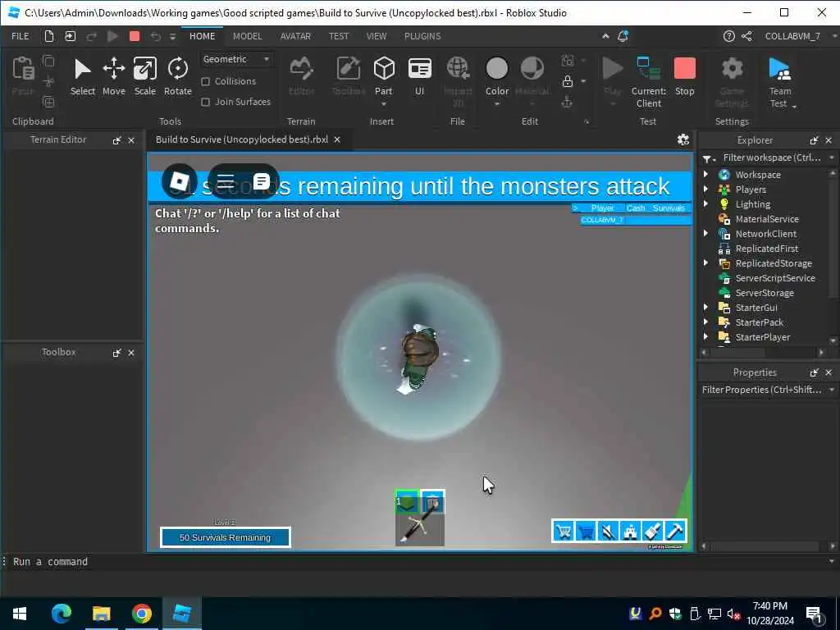Click the Filter workspace search field
The image size is (840, 630).
click(771, 157)
